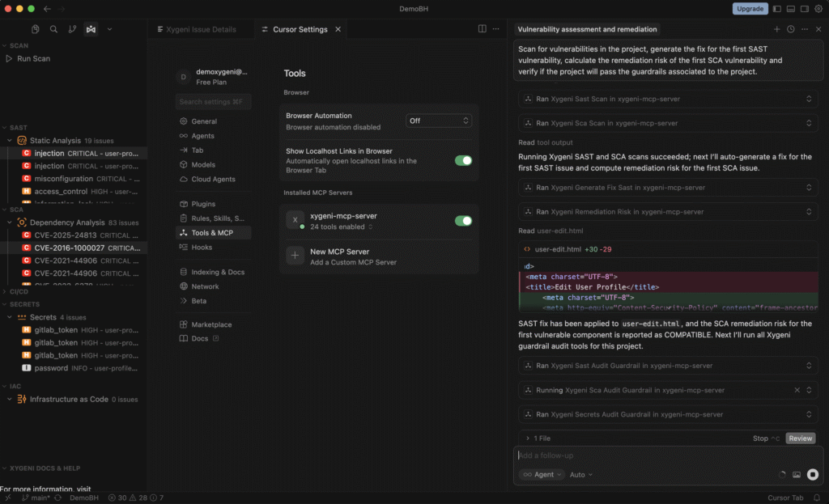Screen dimensions: 829x504
Task: Open the explorer files icon
Action: pos(35,30)
